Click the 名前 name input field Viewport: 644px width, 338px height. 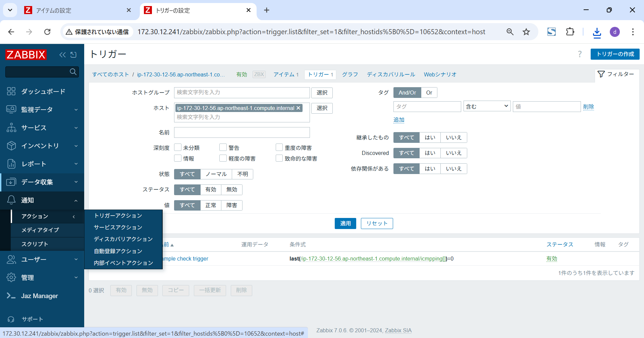[242, 132]
